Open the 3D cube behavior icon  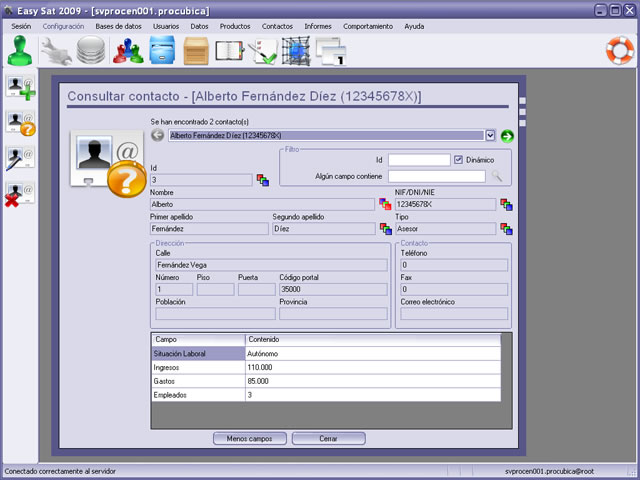pos(296,51)
